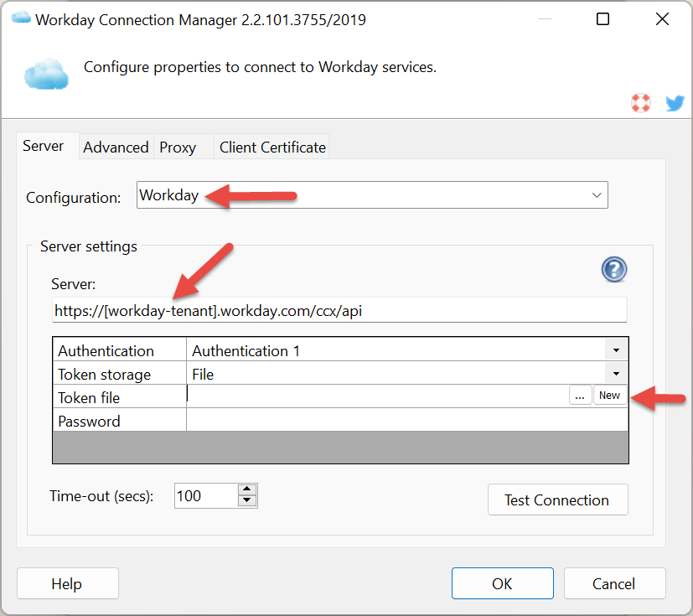The image size is (693, 616).
Task: Click the Cancel button
Action: [x=615, y=583]
